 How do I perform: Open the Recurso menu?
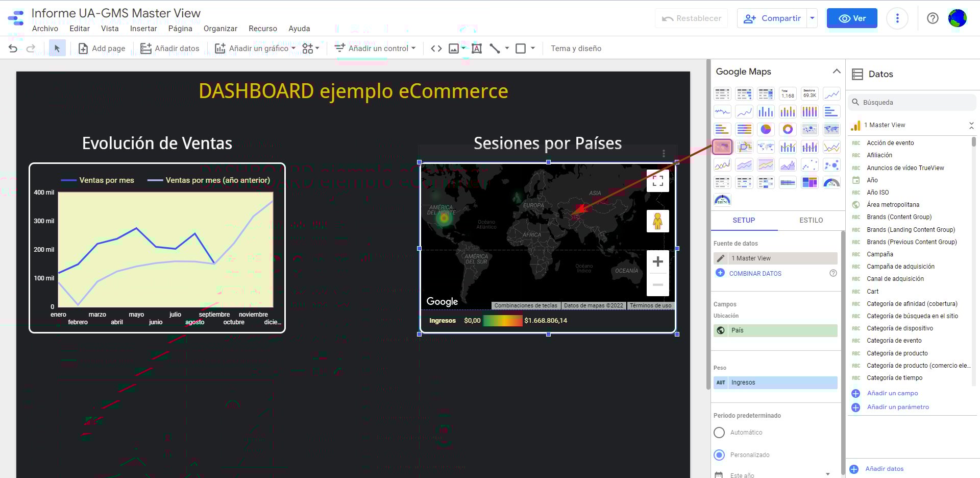pos(263,29)
